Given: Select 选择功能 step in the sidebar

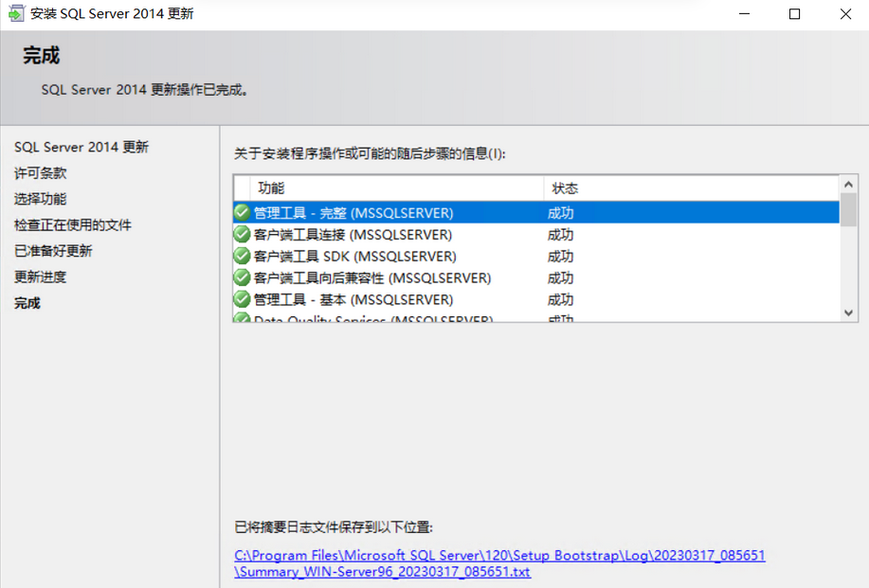Looking at the screenshot, I should (x=41, y=199).
